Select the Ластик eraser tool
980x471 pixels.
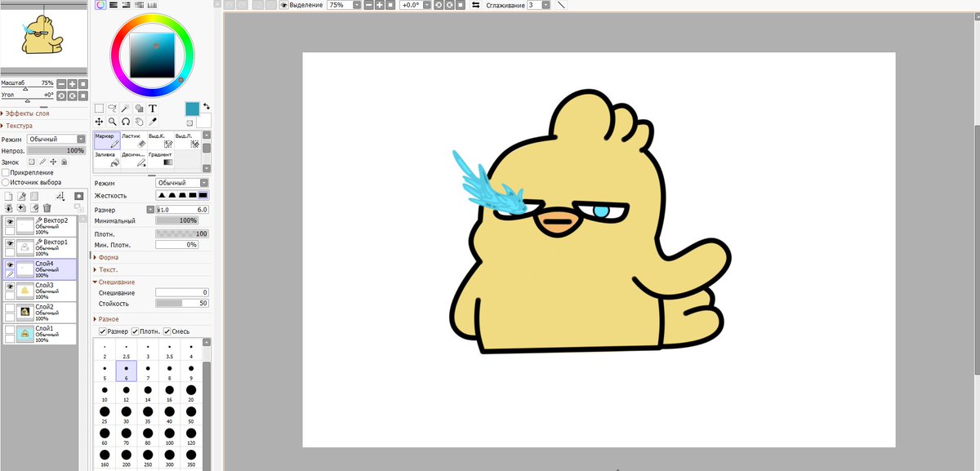click(x=134, y=140)
